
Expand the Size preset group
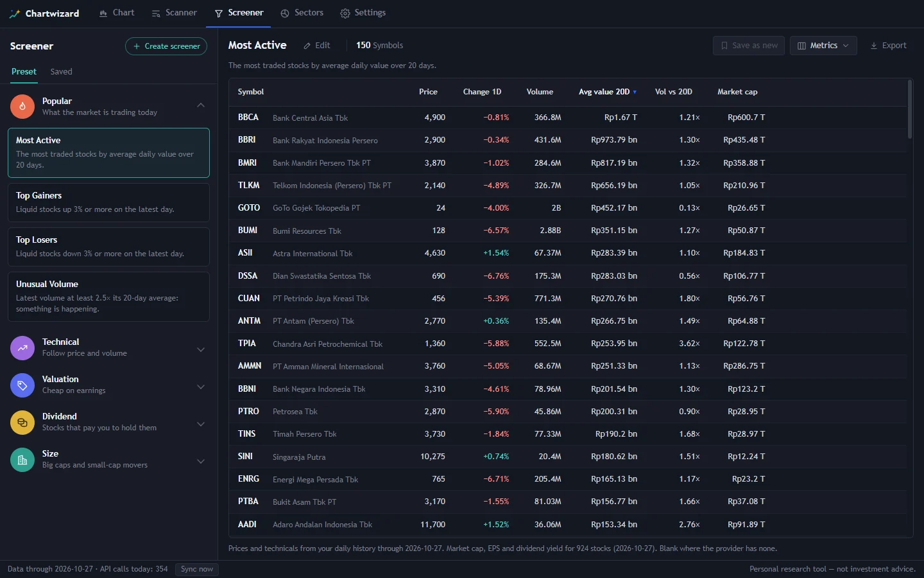click(201, 461)
